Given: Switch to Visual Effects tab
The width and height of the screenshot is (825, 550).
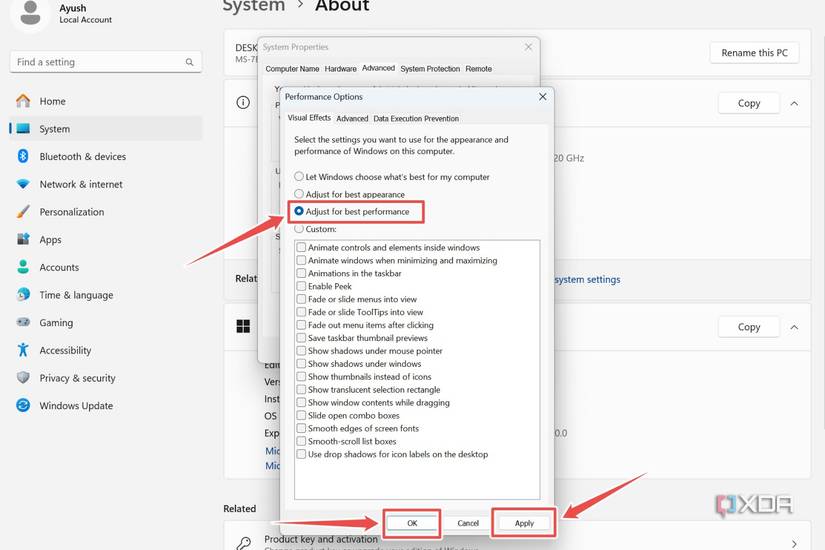Looking at the screenshot, I should click(309, 118).
